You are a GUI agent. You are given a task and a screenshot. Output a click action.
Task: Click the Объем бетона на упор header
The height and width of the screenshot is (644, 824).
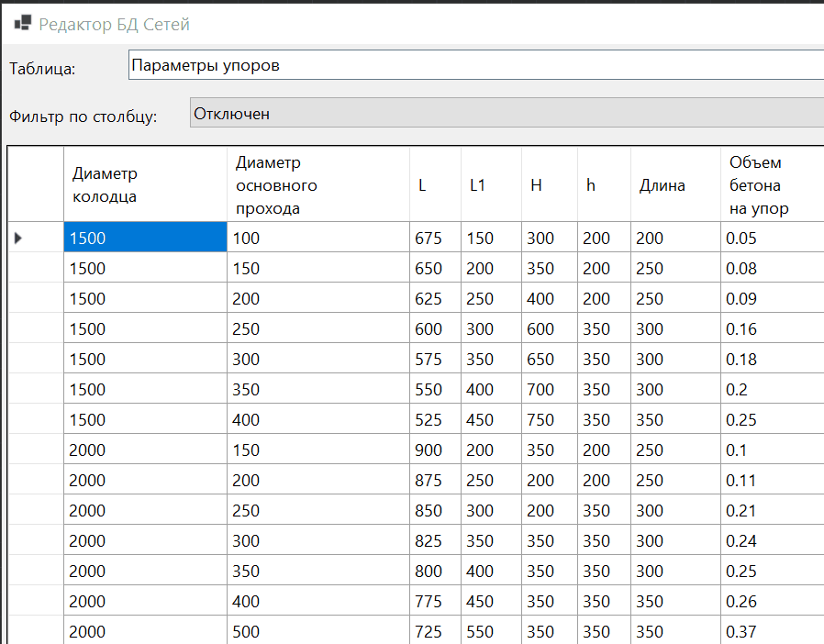click(x=771, y=184)
